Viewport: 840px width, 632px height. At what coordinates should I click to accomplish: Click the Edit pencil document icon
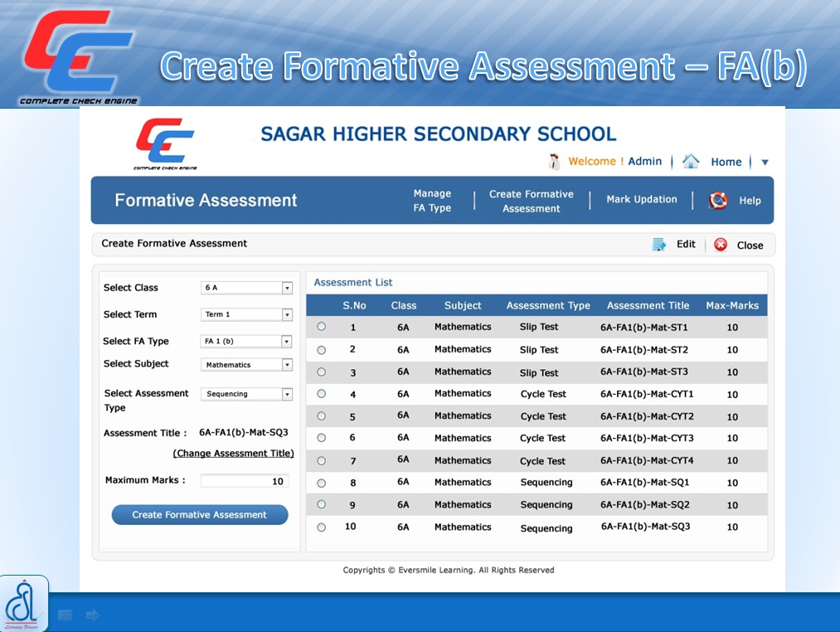(658, 245)
